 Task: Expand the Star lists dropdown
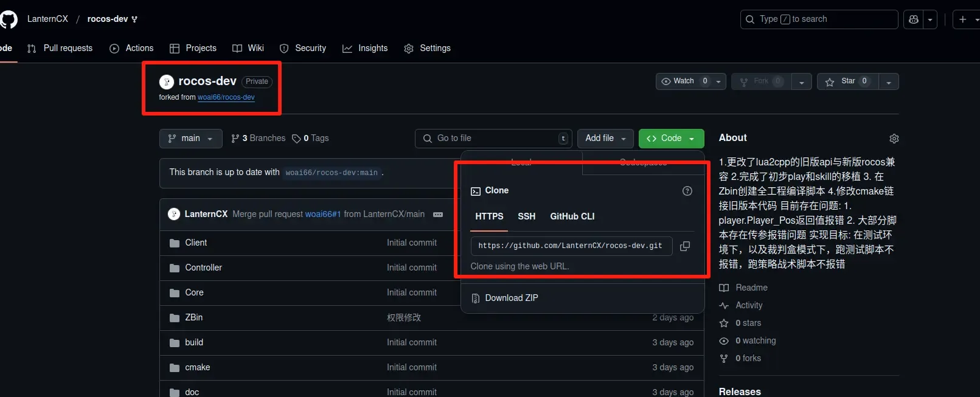coord(889,81)
